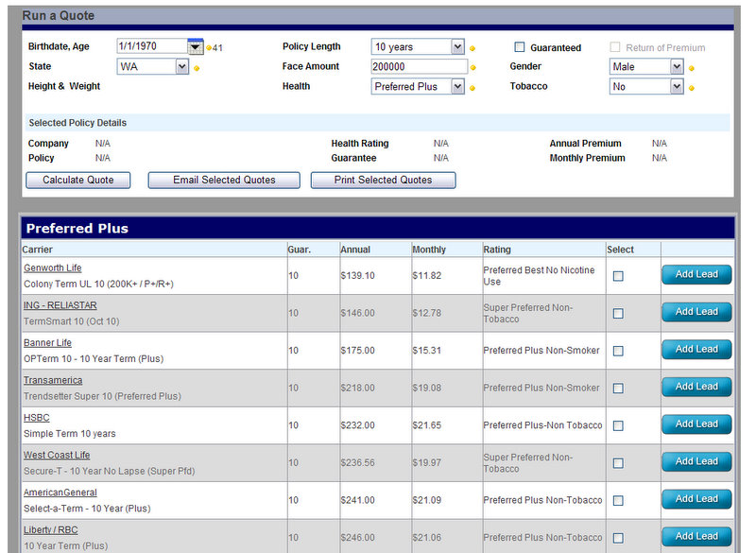756x553 pixels.
Task: Click Email Selected Quotes button
Action: pos(224,181)
